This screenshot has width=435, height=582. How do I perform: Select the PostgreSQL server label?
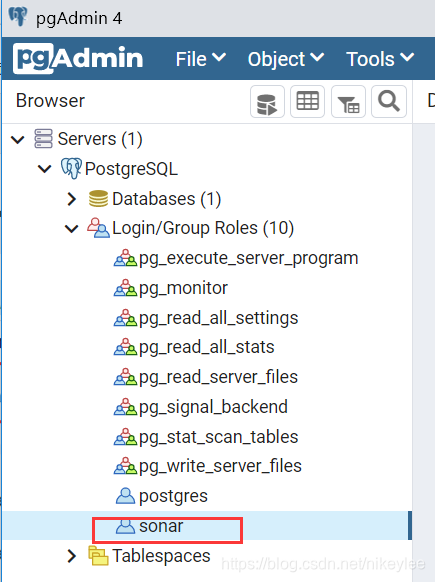131,169
